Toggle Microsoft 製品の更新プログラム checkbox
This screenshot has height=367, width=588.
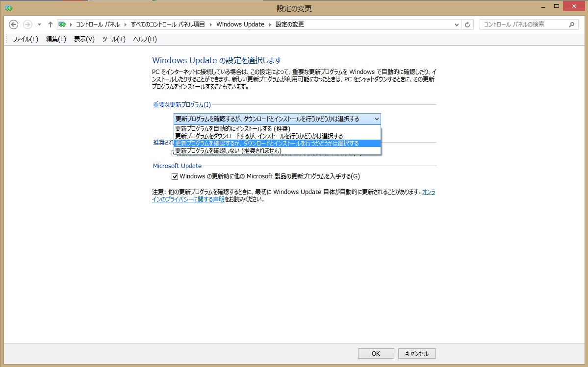175,176
